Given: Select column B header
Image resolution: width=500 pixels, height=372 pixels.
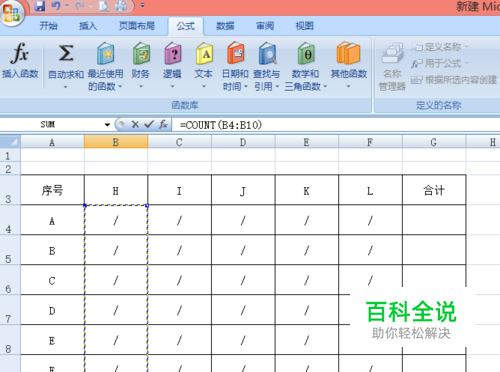Looking at the screenshot, I should click(x=116, y=142).
